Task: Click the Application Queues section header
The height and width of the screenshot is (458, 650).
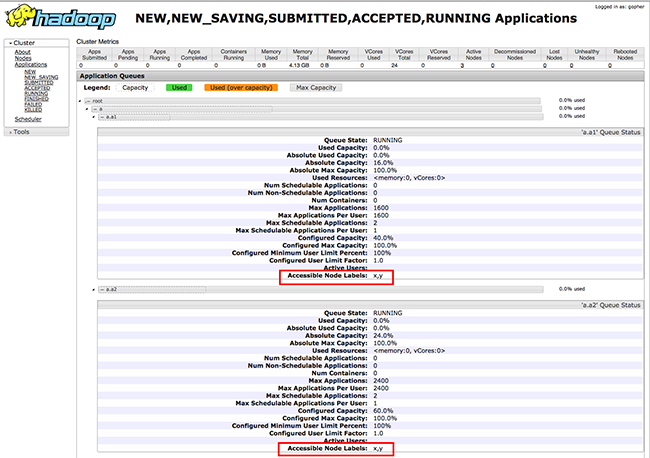Action: [x=110, y=75]
